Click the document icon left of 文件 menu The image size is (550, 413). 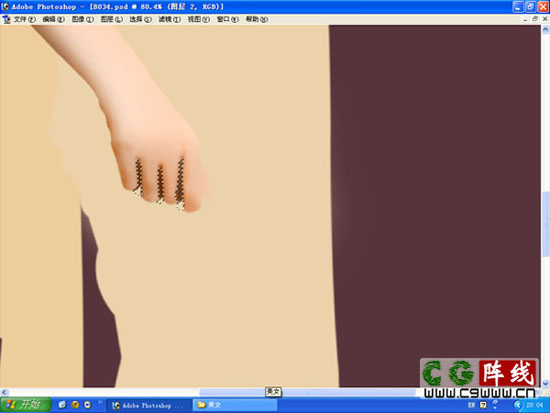(6, 20)
